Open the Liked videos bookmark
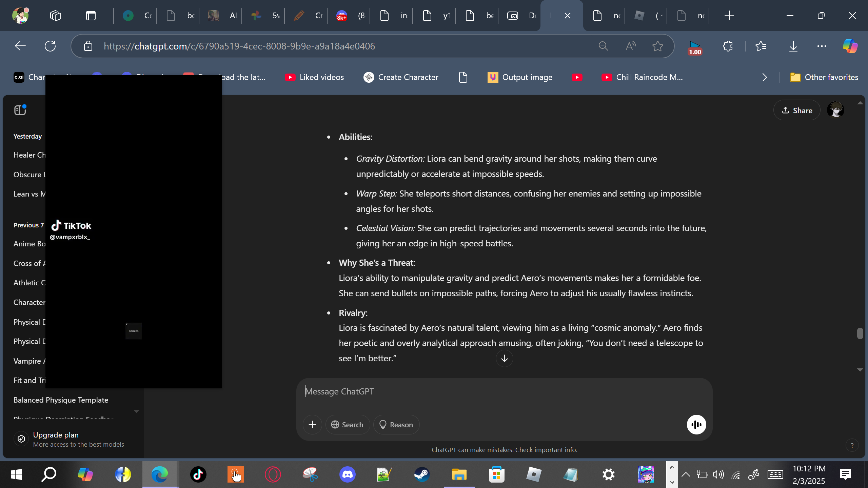The height and width of the screenshot is (488, 868). click(314, 77)
